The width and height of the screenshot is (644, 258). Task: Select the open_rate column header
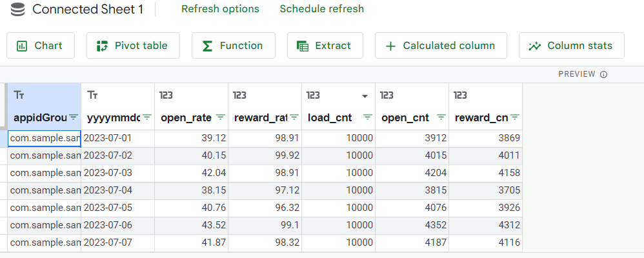tap(192, 106)
